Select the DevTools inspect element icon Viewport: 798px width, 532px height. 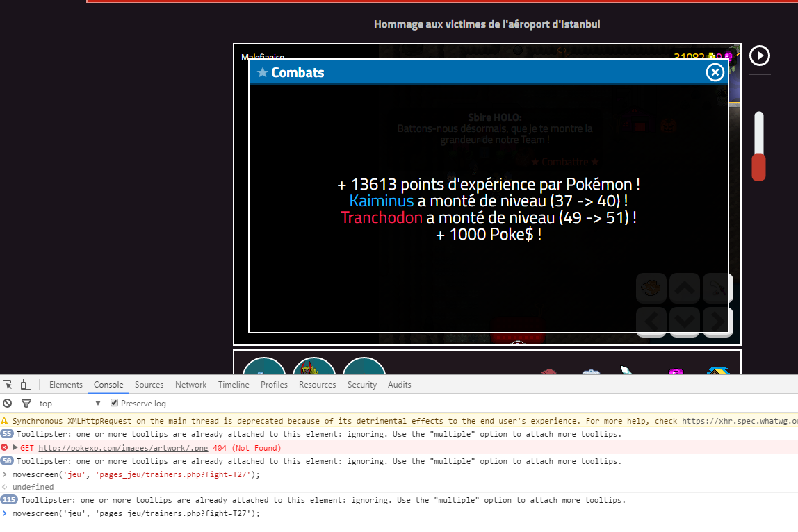[x=7, y=385]
